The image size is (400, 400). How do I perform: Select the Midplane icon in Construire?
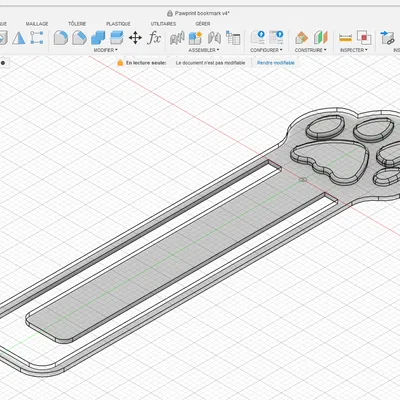(x=321, y=37)
